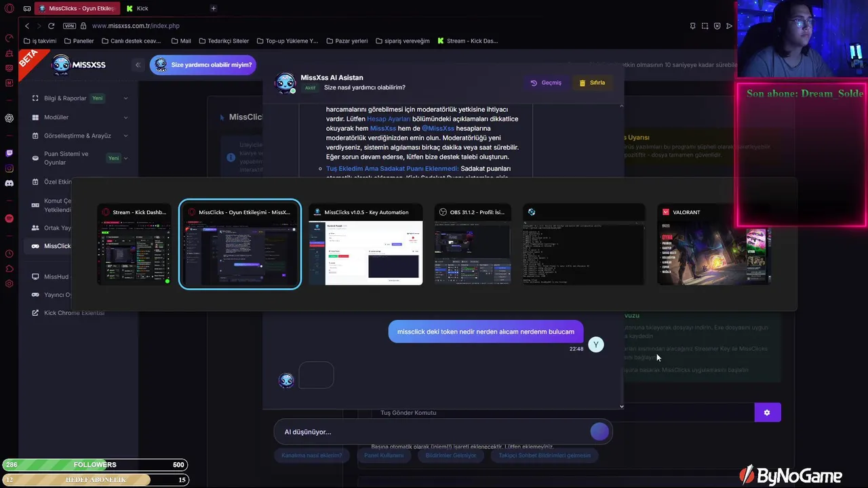Expand the Bilgi & Raporlar menu
The image size is (868, 488).
pyautogui.click(x=80, y=98)
